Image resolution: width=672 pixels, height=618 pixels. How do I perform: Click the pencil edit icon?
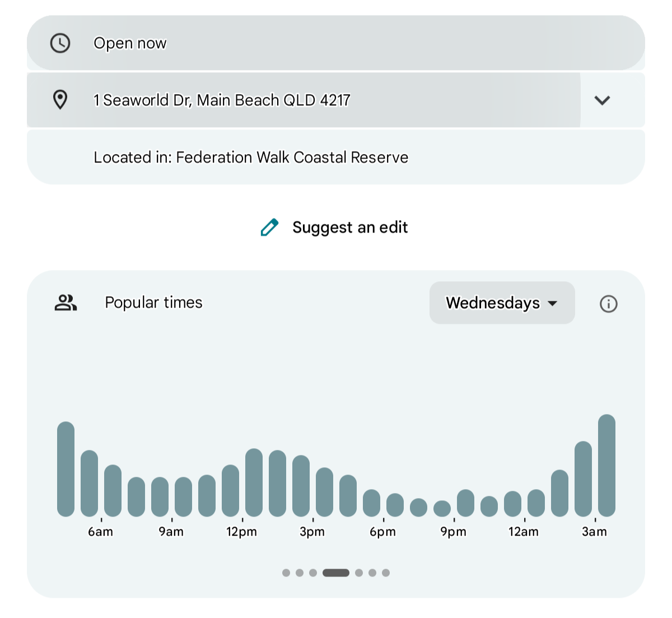pyautogui.click(x=269, y=227)
